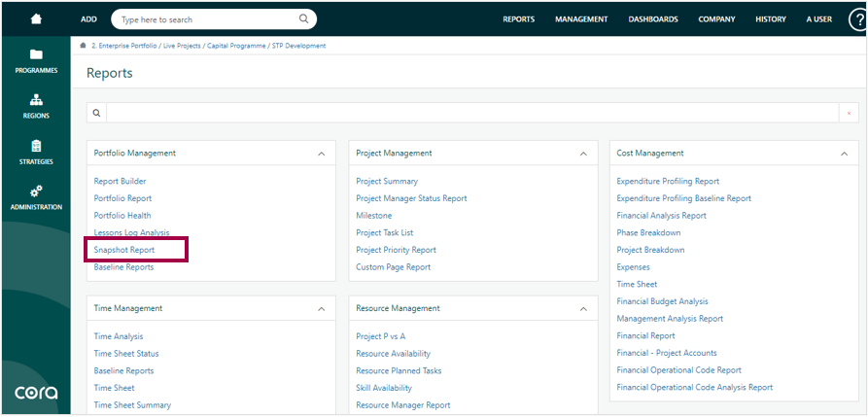The width and height of the screenshot is (868, 417).
Task: Open the Resource Planned Tasks link
Action: click(399, 370)
